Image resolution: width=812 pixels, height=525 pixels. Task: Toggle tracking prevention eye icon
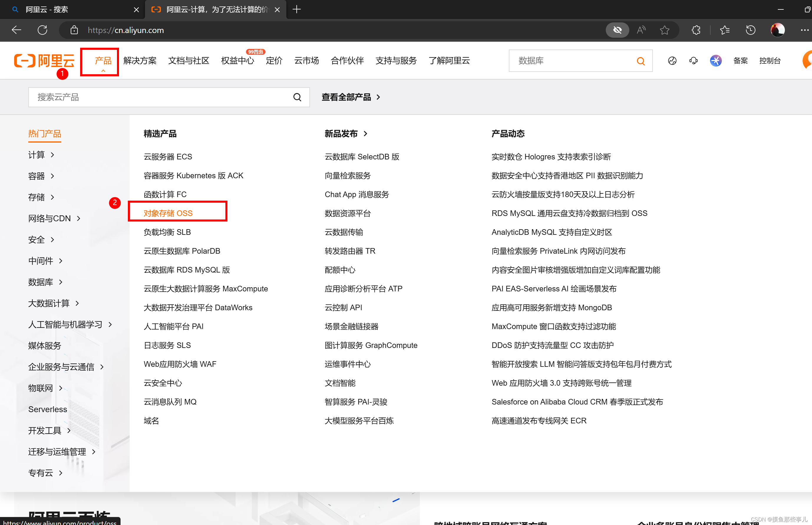[x=617, y=30]
